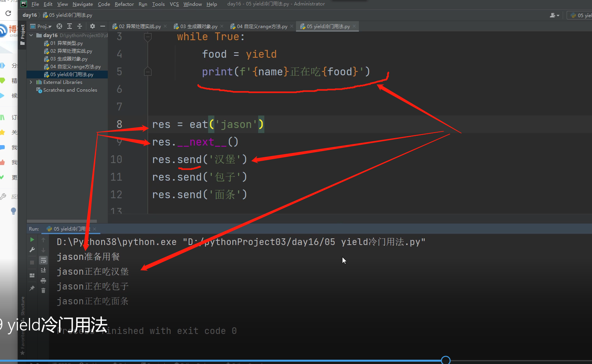Click the Stop process square icon
Screen dimensions: 592x364
tap(32, 263)
